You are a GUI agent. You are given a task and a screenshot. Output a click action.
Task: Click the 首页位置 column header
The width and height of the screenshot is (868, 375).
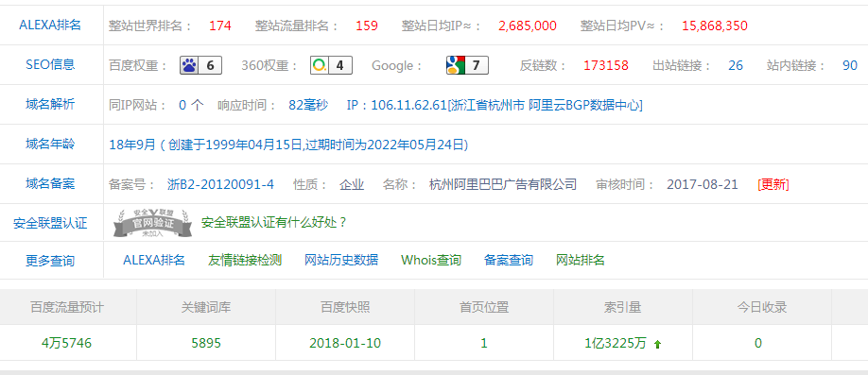pos(484,308)
